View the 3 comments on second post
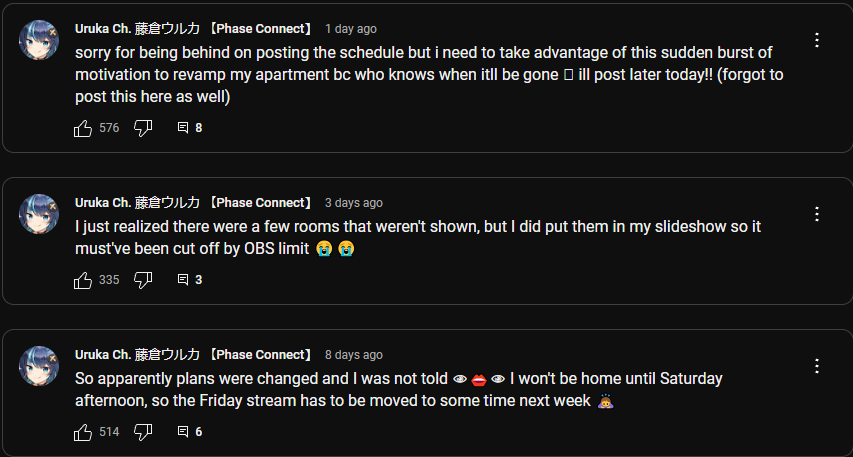Viewport: 853px width, 457px height. pos(190,280)
